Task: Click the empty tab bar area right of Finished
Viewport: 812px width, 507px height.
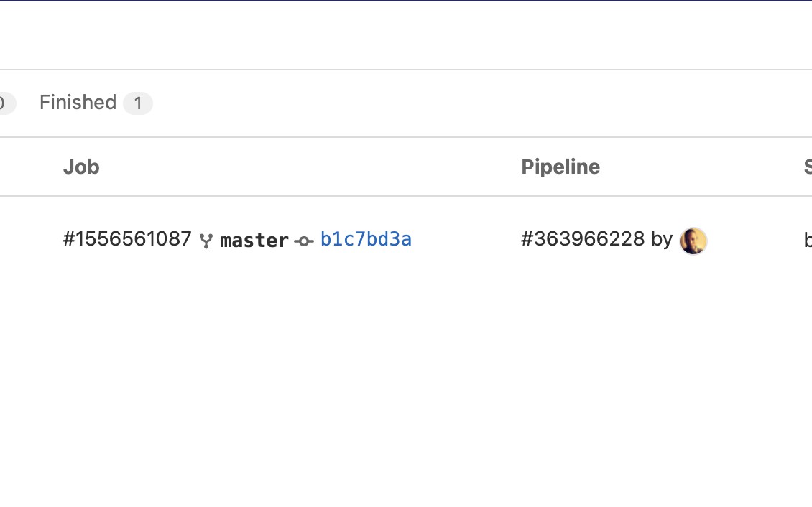Action: coord(467,103)
